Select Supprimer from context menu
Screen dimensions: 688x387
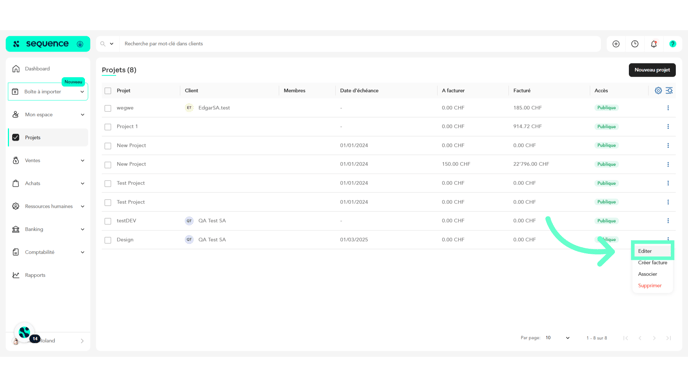649,286
